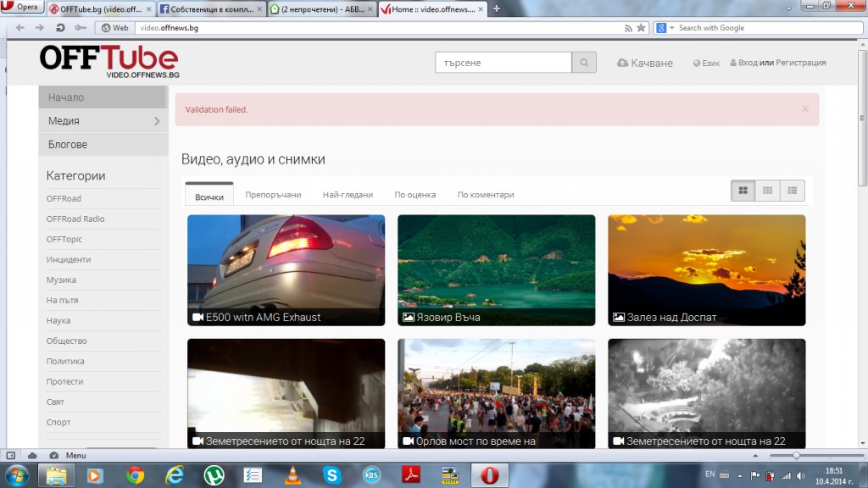Open VLC media player from taskbar

tap(292, 475)
